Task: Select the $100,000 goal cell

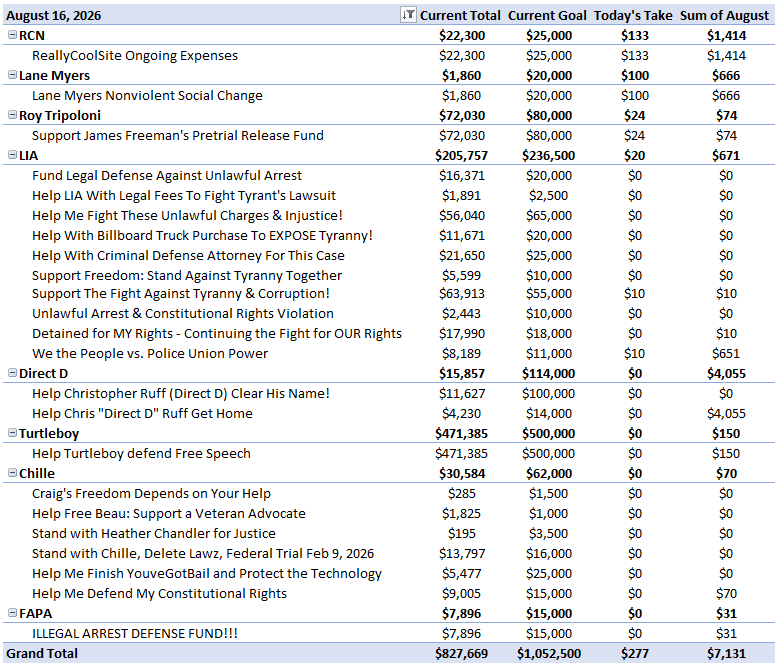Action: point(549,393)
